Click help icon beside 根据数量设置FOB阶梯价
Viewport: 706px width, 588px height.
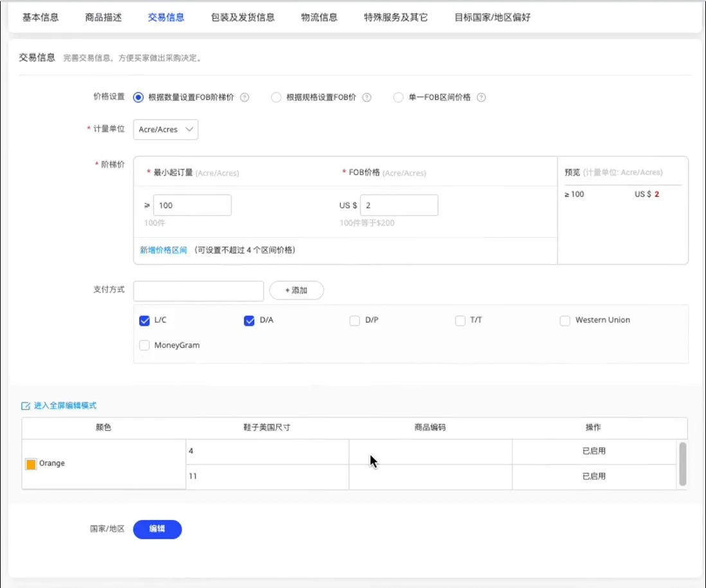244,98
